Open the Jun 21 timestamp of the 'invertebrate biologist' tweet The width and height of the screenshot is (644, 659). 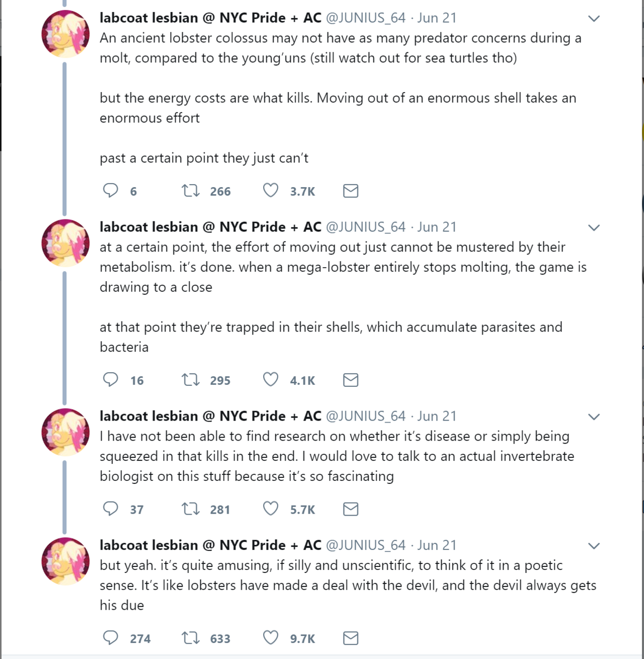(437, 416)
